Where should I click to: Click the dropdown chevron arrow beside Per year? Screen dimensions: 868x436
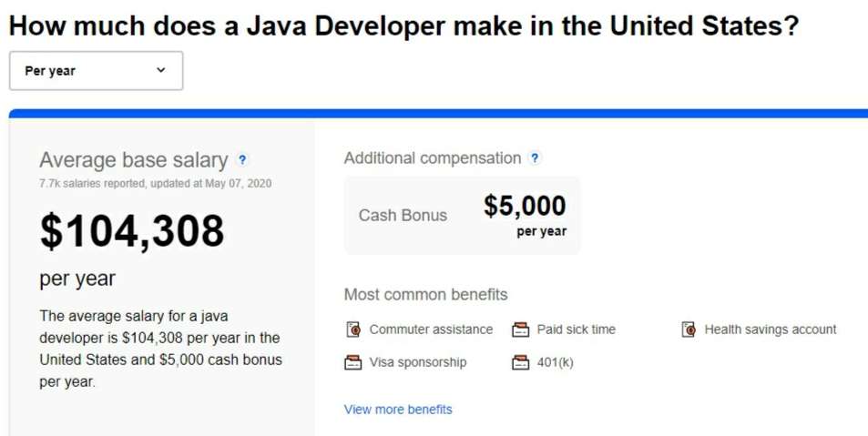[161, 70]
